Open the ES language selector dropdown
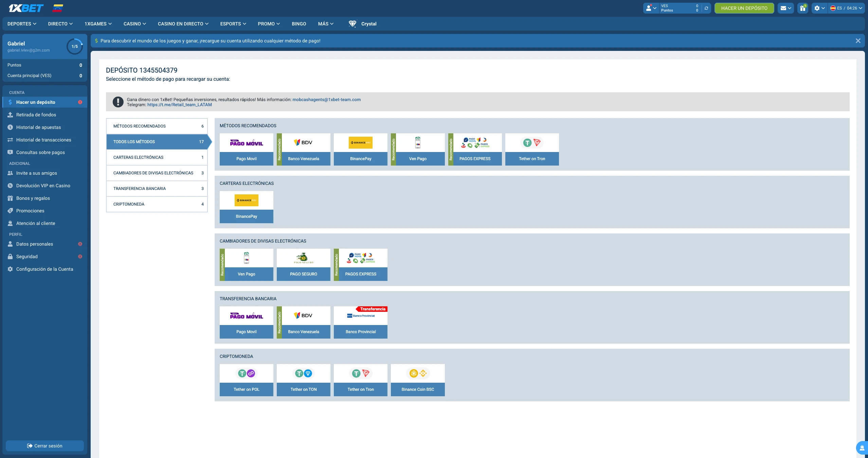Viewport: 868px width, 458px height. (x=846, y=8)
